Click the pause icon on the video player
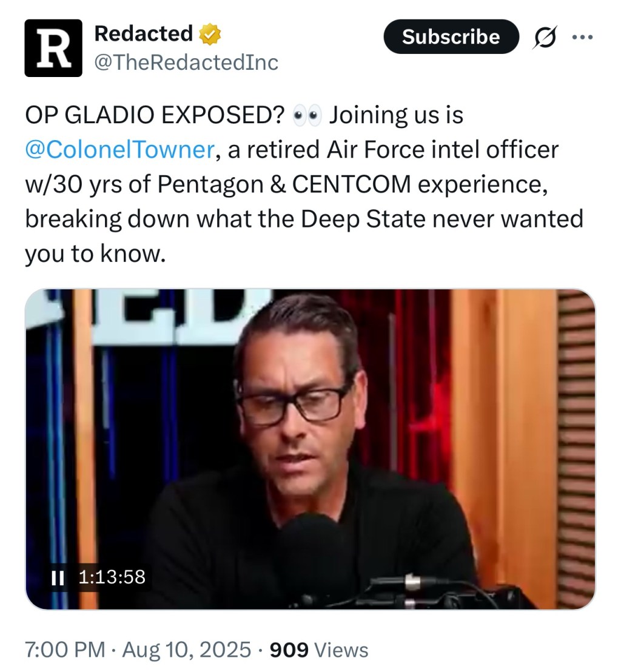 click(x=58, y=578)
